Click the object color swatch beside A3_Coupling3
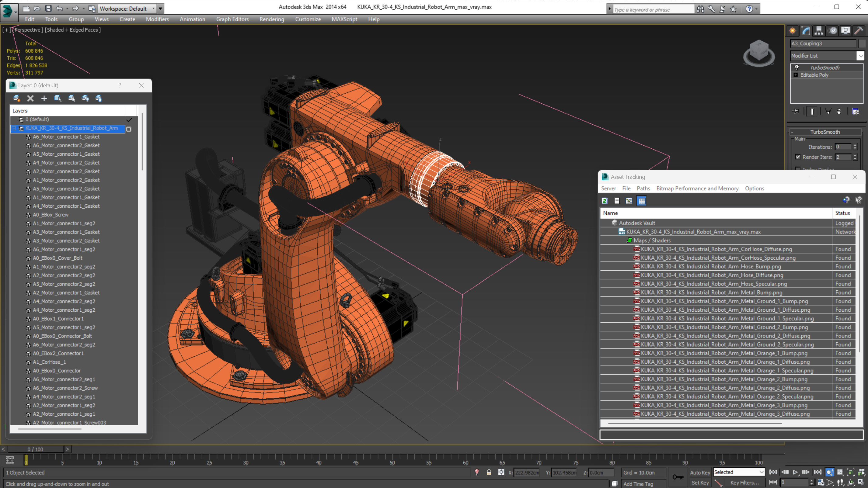868x488 pixels. click(862, 43)
